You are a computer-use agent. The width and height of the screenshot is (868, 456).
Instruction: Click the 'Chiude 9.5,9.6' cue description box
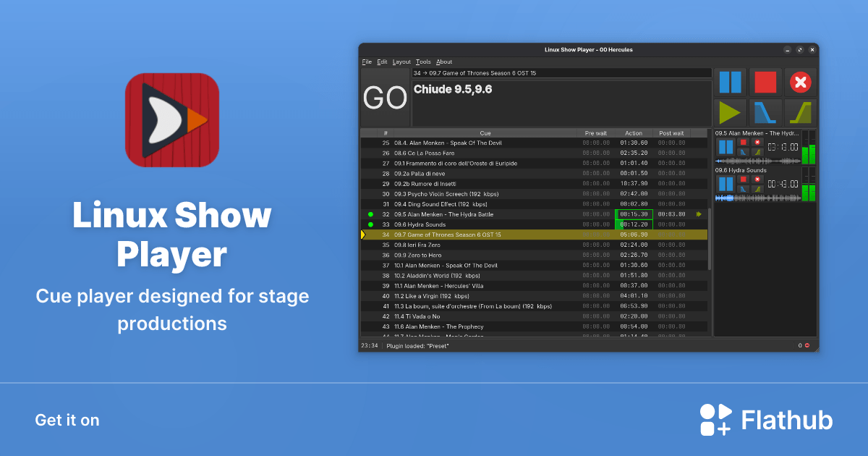(562, 104)
